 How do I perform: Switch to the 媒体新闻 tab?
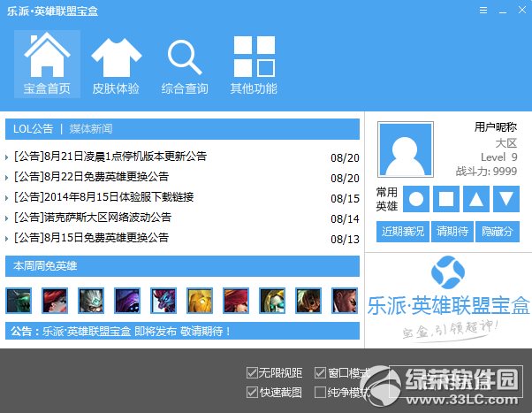click(91, 129)
